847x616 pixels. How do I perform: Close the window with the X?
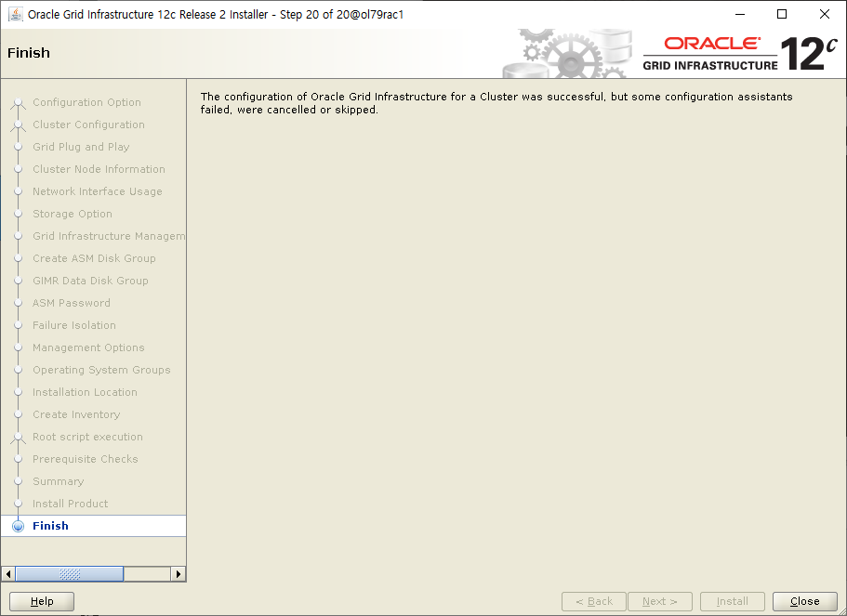coord(825,15)
